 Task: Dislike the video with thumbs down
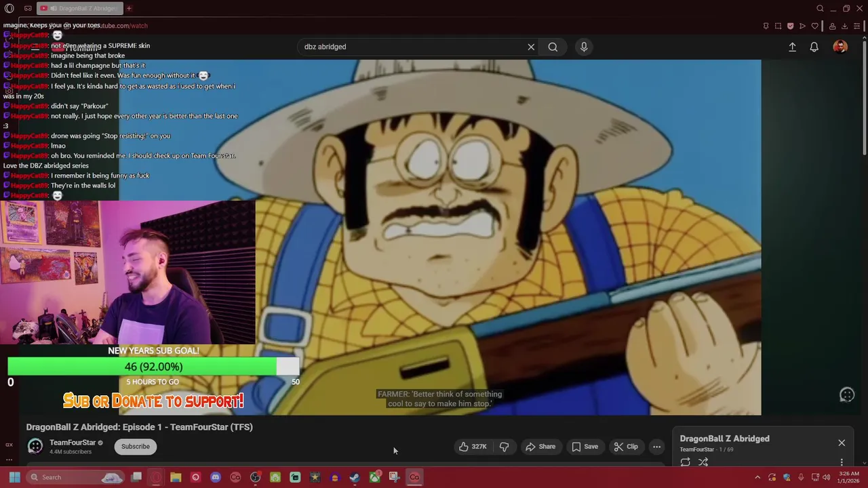click(x=504, y=447)
